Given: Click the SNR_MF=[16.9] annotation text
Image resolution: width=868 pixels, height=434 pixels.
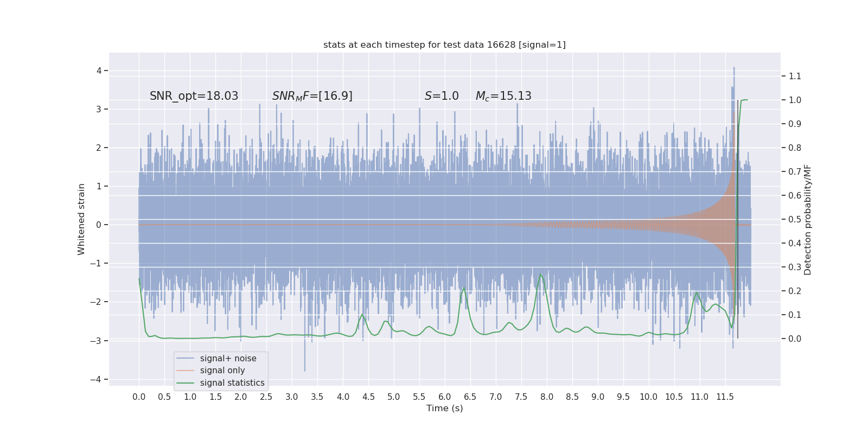Looking at the screenshot, I should pyautogui.click(x=312, y=96).
